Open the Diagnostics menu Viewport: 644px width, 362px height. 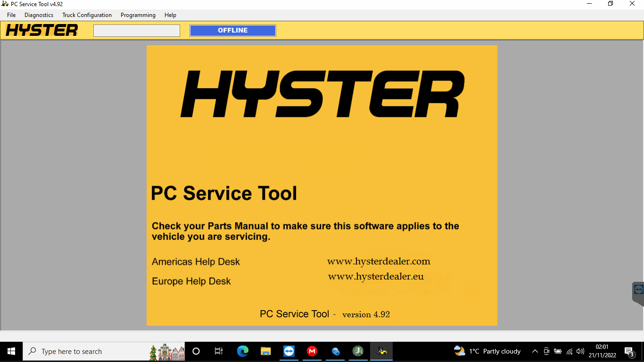[x=39, y=15]
